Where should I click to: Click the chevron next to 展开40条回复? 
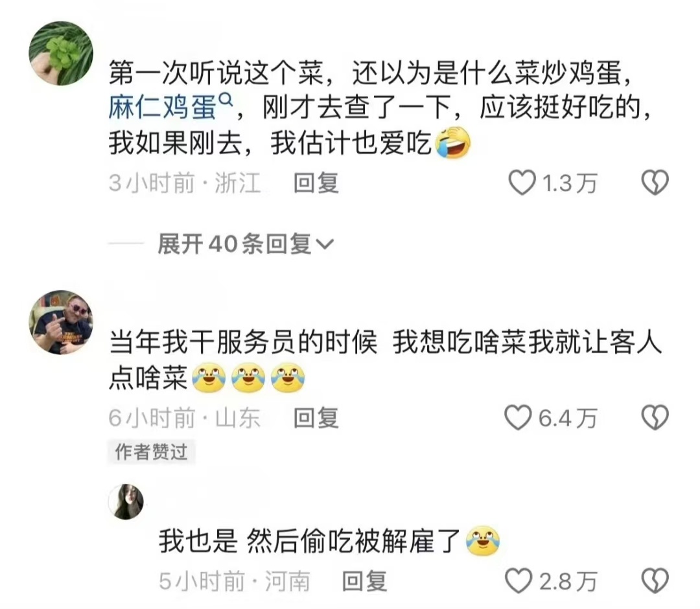coord(325,244)
